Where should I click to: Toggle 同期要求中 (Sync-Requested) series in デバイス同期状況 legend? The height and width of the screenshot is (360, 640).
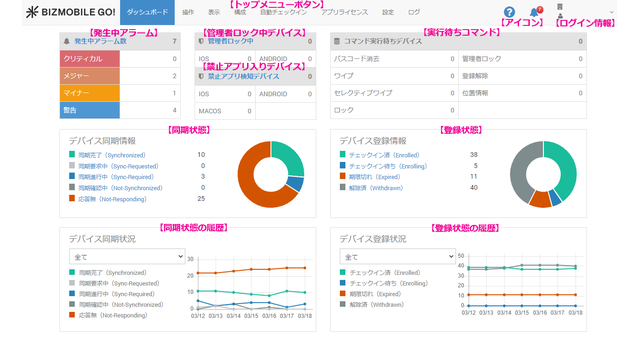(114, 283)
